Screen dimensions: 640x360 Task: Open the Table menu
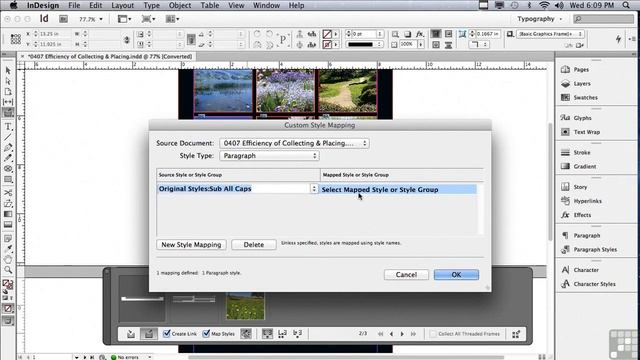pos(210,5)
